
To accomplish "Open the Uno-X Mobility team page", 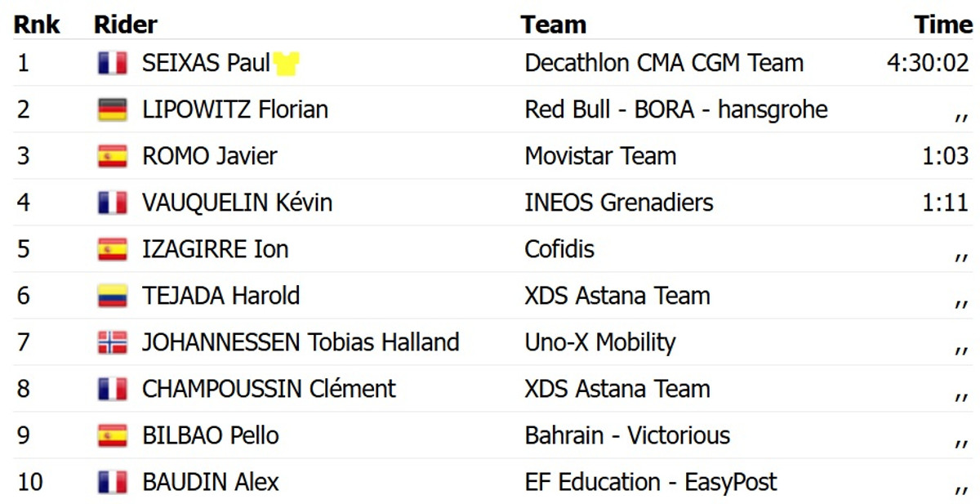I will [599, 342].
